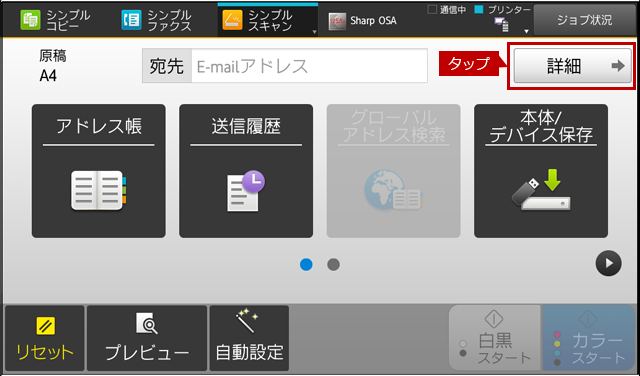640x376 pixels.
Task: Open the 送信履歴 send history tile
Action: (x=246, y=171)
